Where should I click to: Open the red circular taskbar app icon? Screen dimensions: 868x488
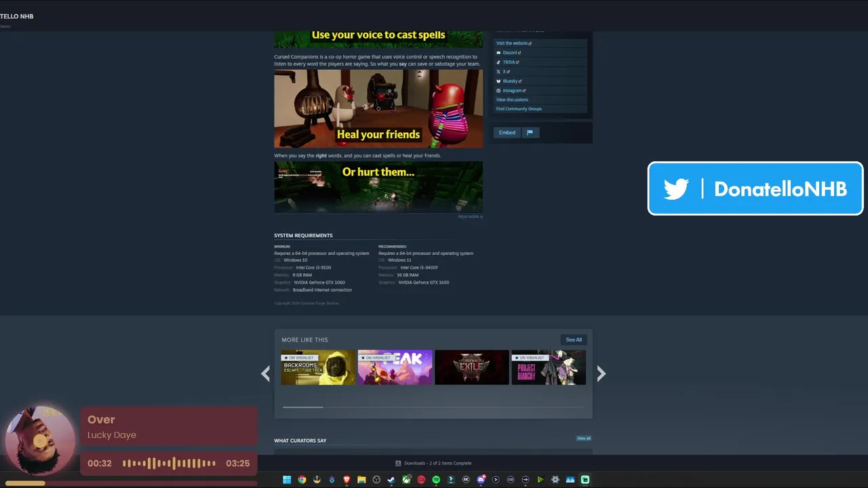(x=421, y=480)
